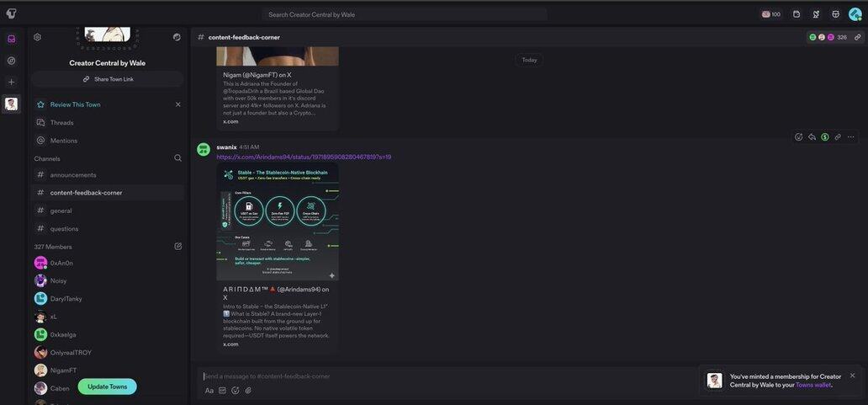Viewport: 868px width, 405px height.
Task: Open the Threads section
Action: pos(61,123)
